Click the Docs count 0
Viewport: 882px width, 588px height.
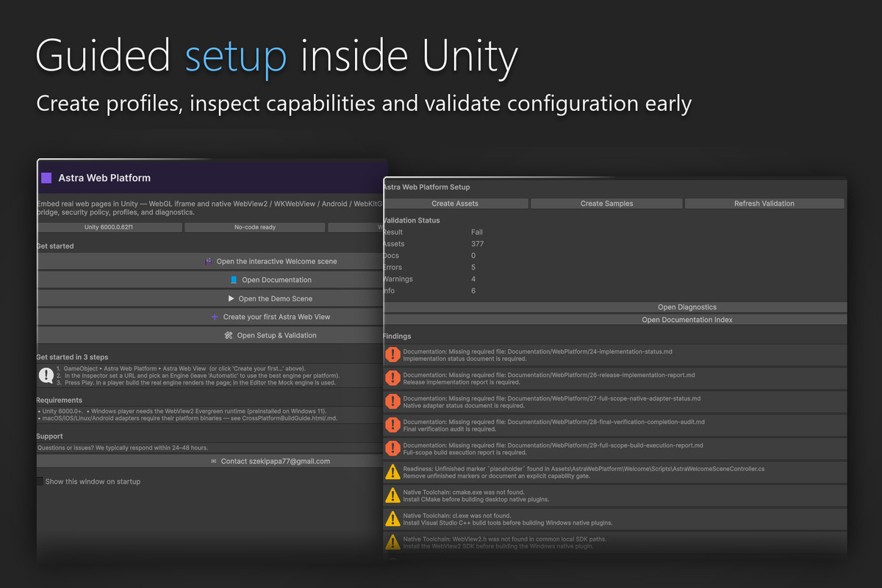(x=473, y=256)
